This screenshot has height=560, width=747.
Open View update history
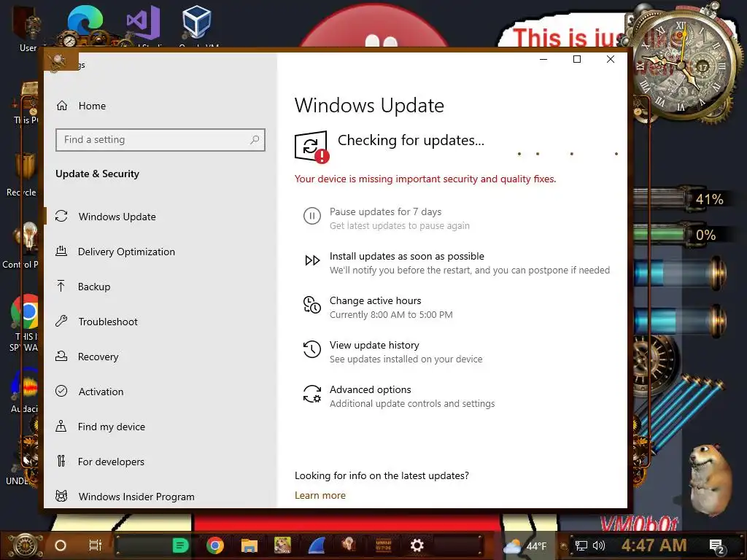374,345
